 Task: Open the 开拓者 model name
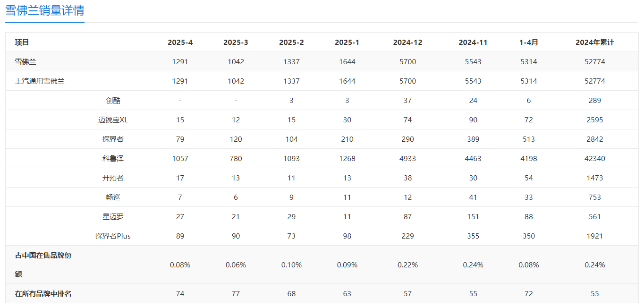[x=113, y=178]
